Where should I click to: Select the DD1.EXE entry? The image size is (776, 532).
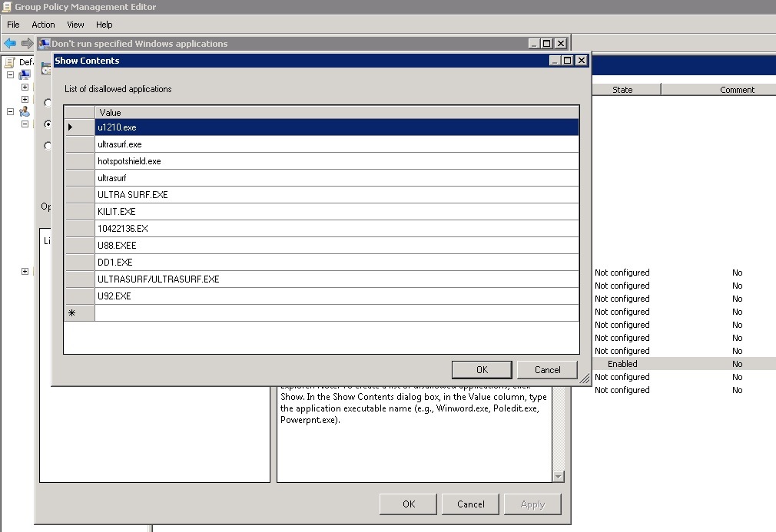click(x=337, y=262)
